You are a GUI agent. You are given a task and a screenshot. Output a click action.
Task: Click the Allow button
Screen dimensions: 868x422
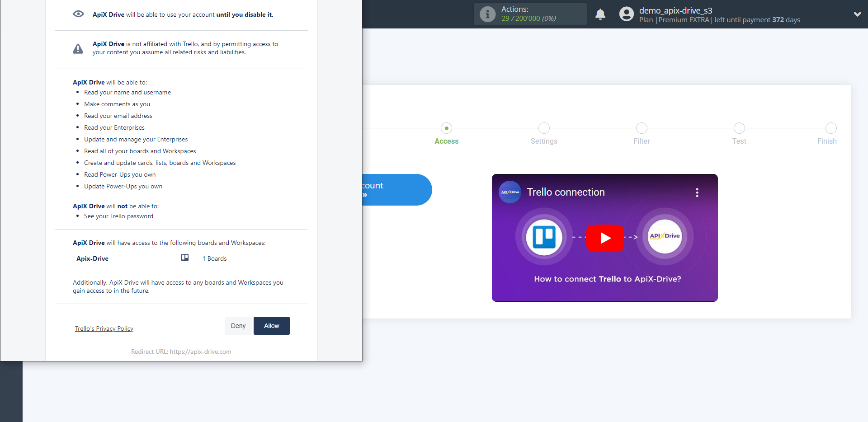271,326
